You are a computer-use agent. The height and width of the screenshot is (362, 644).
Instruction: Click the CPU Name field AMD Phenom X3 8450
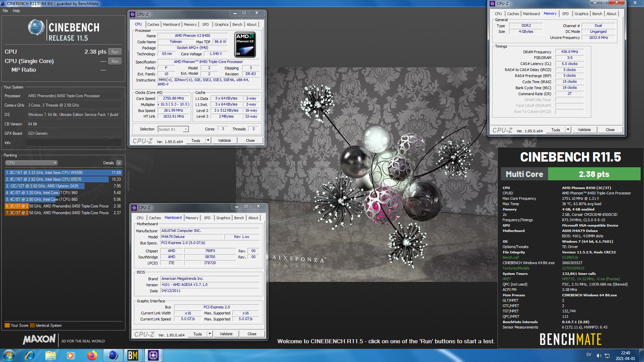point(193,36)
